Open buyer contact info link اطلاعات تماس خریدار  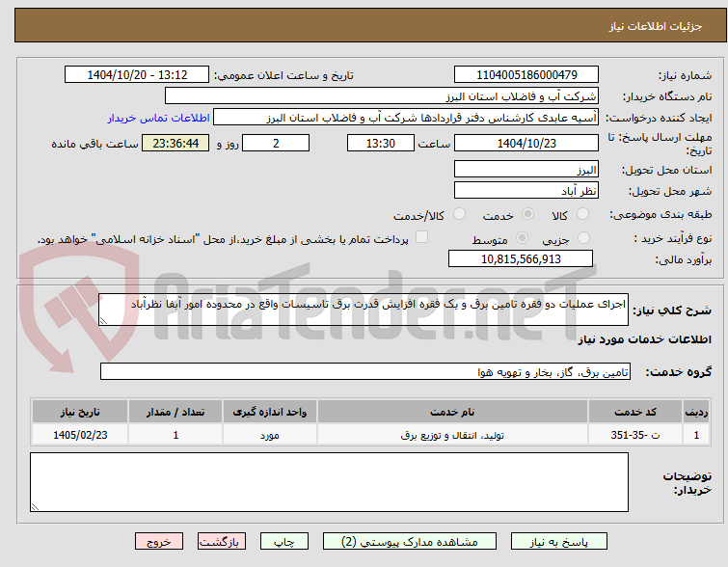(159, 118)
